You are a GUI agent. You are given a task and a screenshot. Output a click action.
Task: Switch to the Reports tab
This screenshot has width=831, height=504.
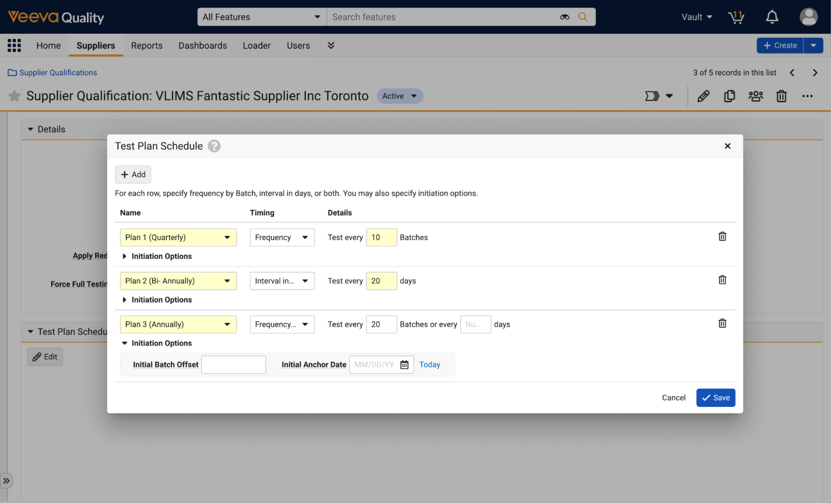tap(147, 45)
